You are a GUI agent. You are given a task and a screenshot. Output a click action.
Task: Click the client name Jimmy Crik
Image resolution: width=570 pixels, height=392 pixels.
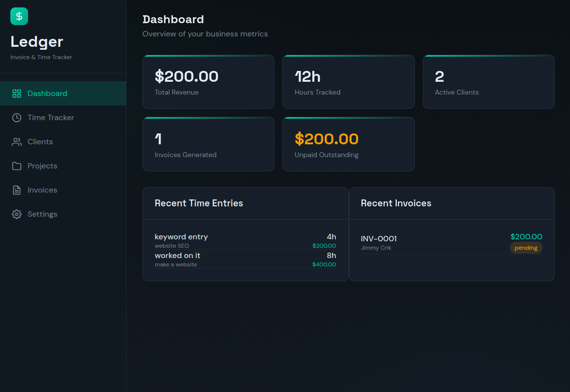click(x=376, y=248)
